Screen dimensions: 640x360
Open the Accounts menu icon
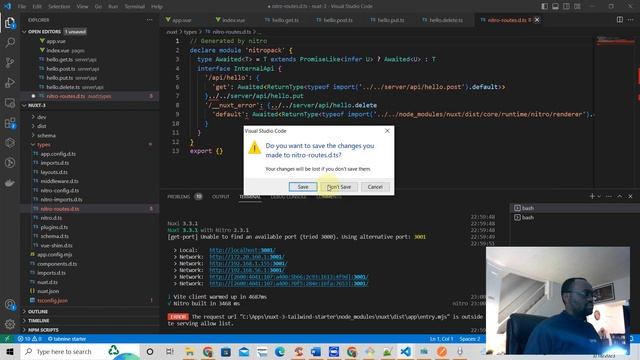[10, 304]
